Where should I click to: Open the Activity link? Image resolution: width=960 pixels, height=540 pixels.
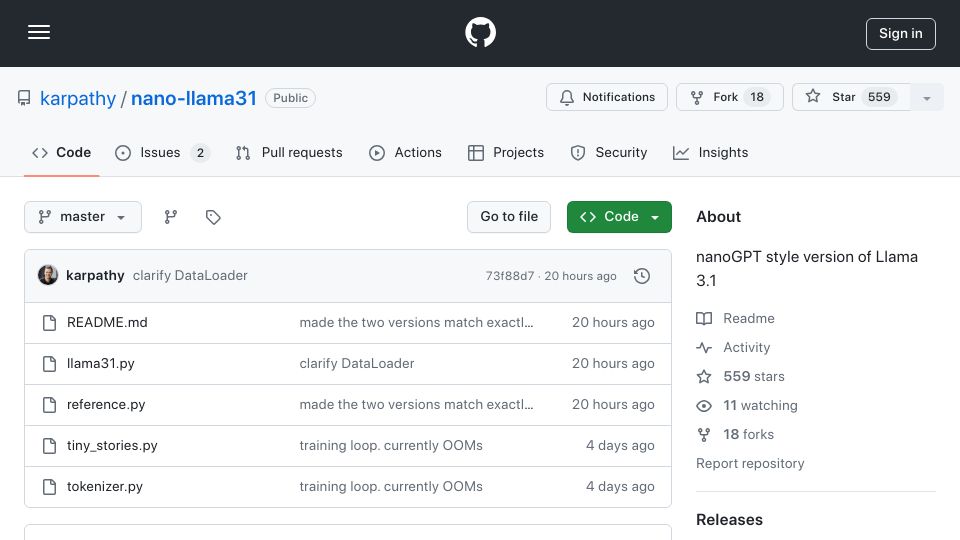pos(733,348)
